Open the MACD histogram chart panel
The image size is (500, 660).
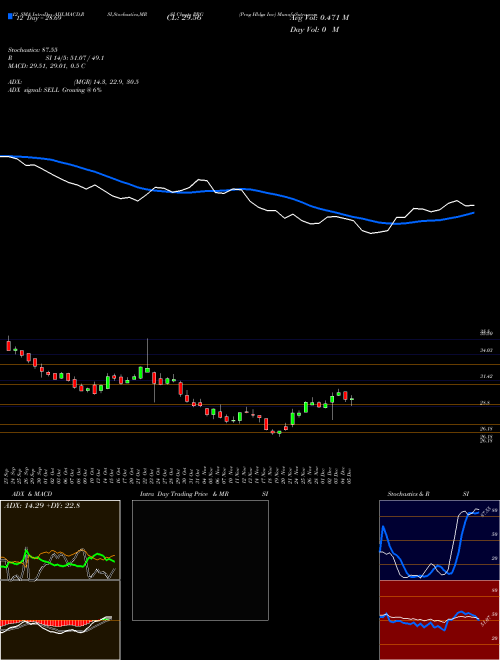tap(60, 620)
